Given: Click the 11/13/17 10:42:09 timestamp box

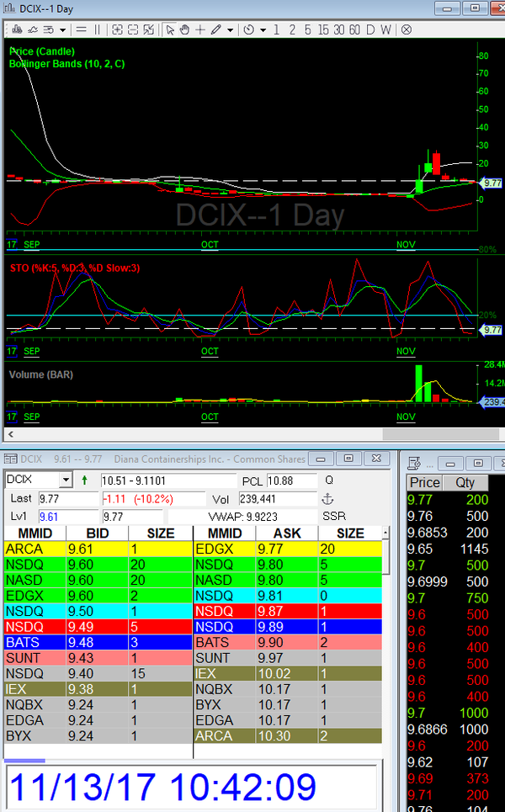Looking at the screenshot, I should coord(190,787).
